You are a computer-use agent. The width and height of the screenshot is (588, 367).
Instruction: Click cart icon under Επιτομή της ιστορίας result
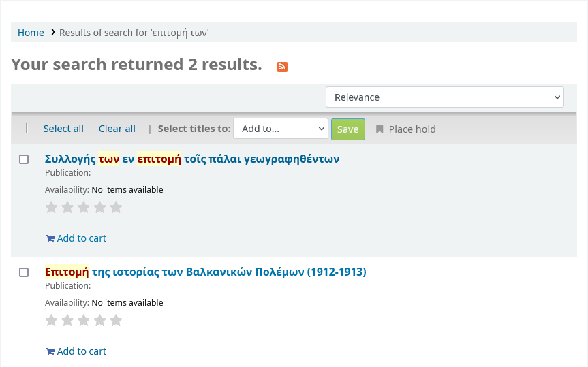click(x=50, y=352)
